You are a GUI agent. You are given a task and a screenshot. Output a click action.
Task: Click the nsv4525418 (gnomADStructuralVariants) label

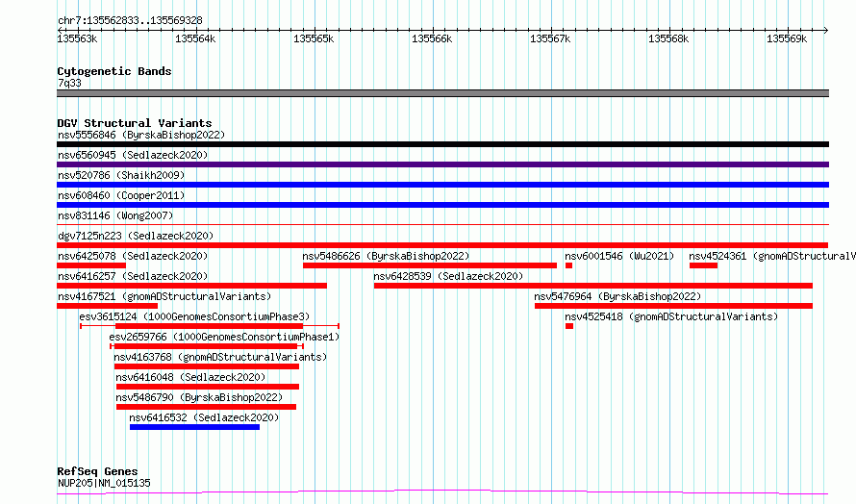(671, 316)
